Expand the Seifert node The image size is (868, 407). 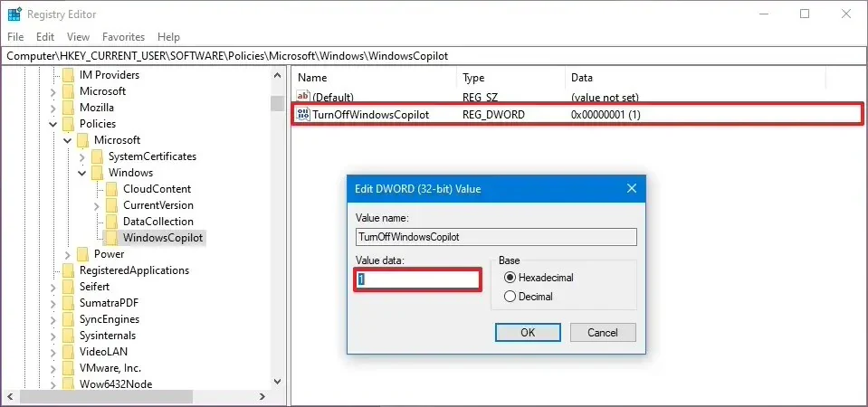[x=53, y=287]
